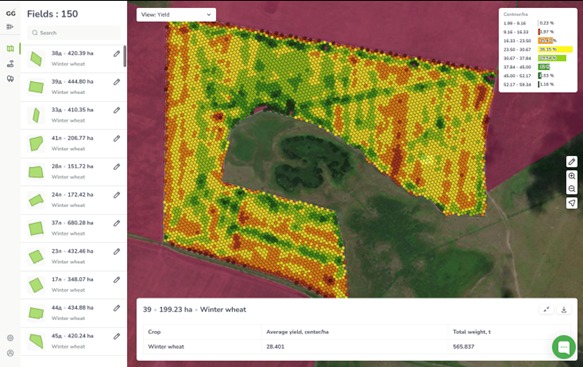Select field 41л - 206.77 ha
The image size is (583, 367).
point(73,144)
